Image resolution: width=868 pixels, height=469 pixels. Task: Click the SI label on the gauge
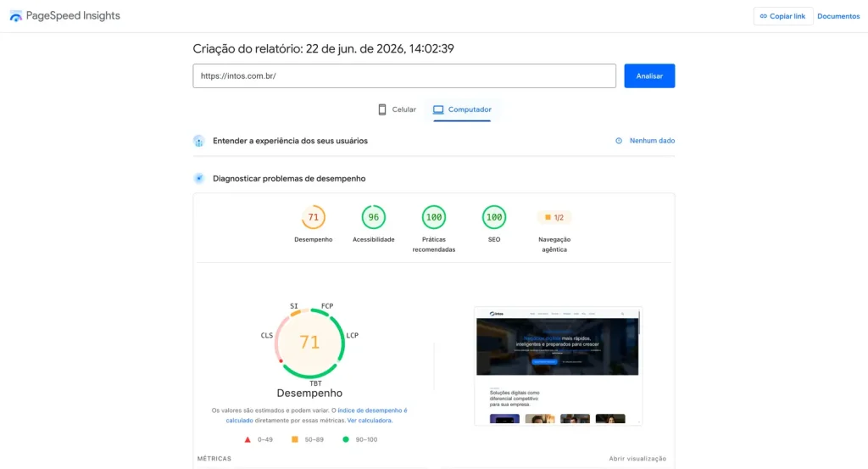click(x=294, y=305)
